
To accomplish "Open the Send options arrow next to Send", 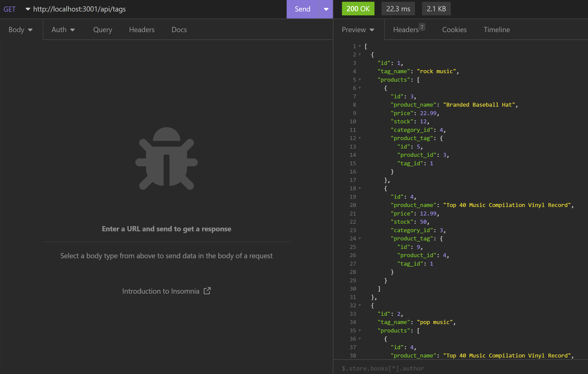I will pyautogui.click(x=326, y=9).
